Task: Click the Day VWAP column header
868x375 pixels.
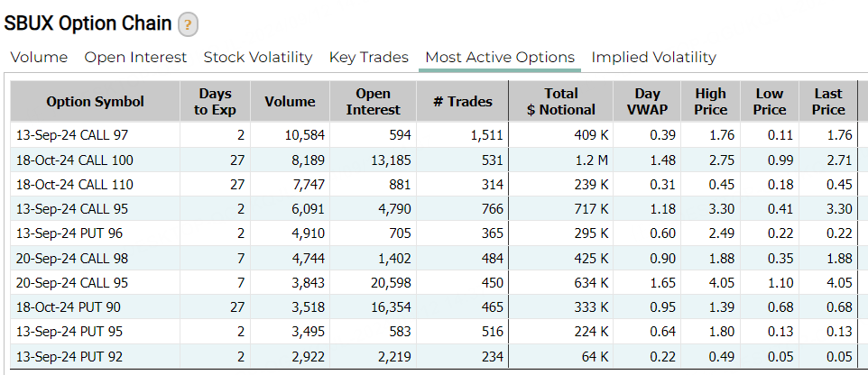Action: point(647,102)
